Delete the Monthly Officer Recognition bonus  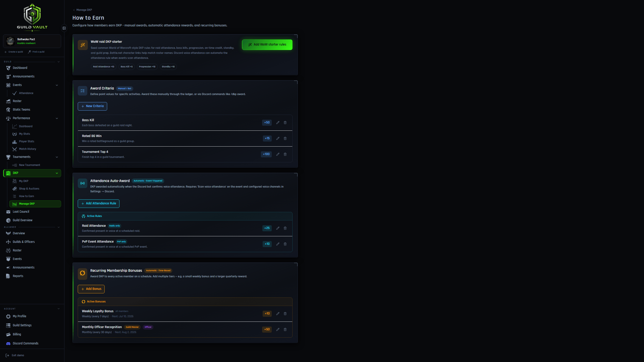(x=285, y=330)
